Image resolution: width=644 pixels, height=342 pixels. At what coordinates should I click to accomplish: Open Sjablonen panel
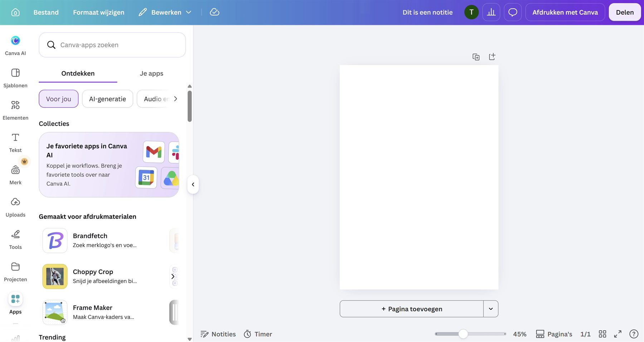(x=15, y=78)
